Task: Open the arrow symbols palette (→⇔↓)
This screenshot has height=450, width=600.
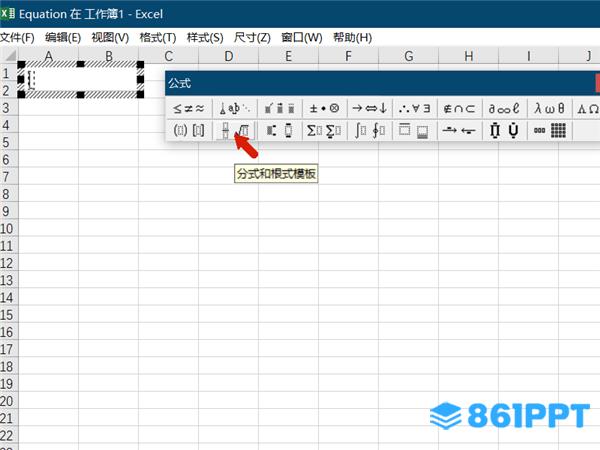Action: (370, 109)
